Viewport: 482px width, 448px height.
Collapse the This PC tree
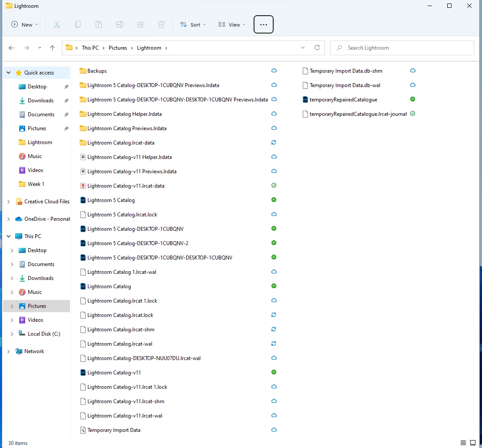(x=9, y=236)
